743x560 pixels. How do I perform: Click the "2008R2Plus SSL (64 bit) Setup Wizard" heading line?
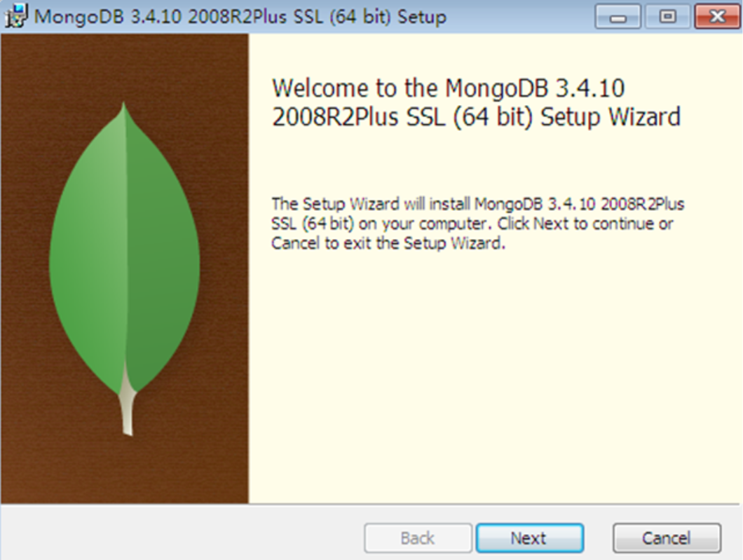pos(476,117)
